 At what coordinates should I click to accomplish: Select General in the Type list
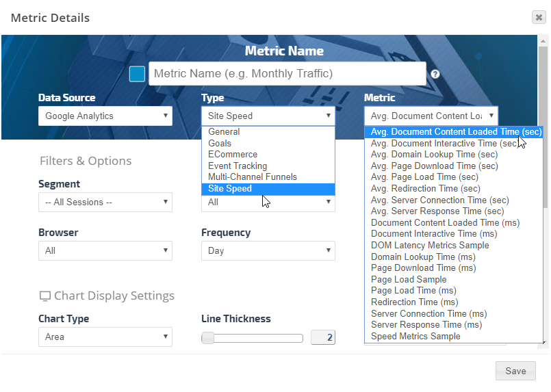pos(225,132)
